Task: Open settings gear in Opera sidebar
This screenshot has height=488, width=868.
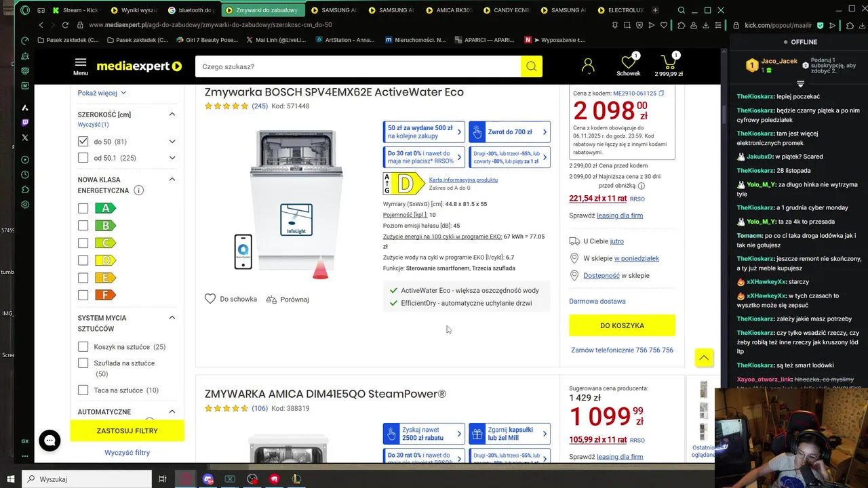Action: pos(25,205)
